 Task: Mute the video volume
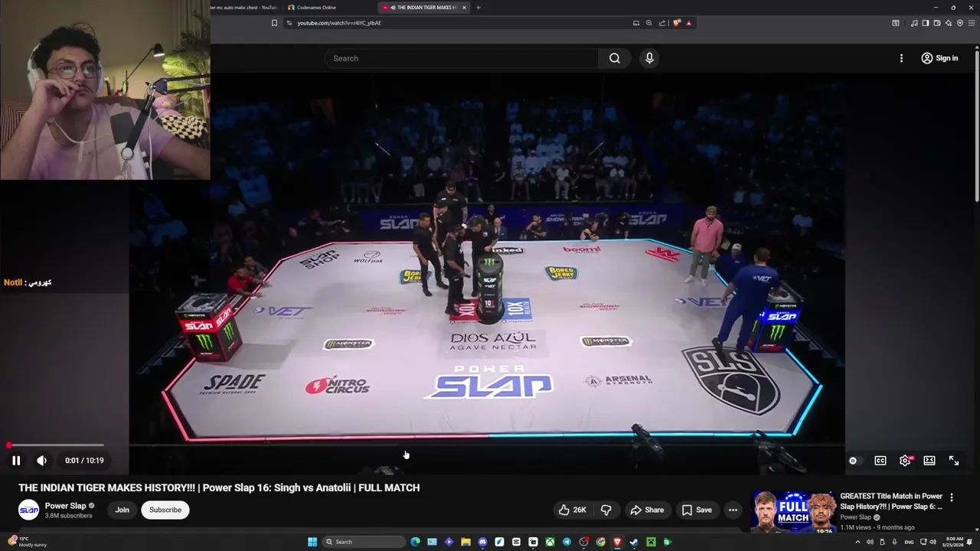click(41, 461)
